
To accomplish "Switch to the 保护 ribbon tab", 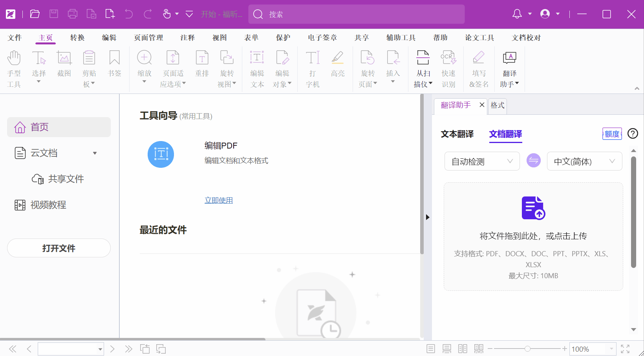I will tap(283, 38).
